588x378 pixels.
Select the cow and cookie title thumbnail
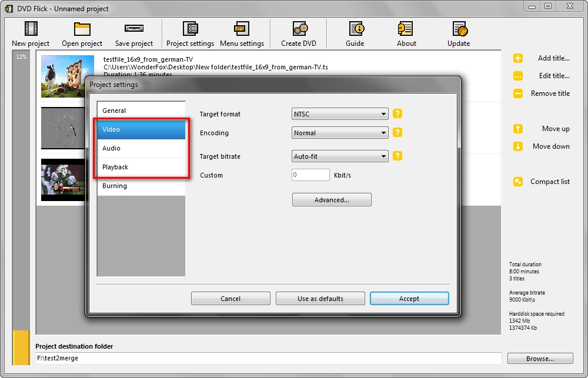(x=68, y=76)
